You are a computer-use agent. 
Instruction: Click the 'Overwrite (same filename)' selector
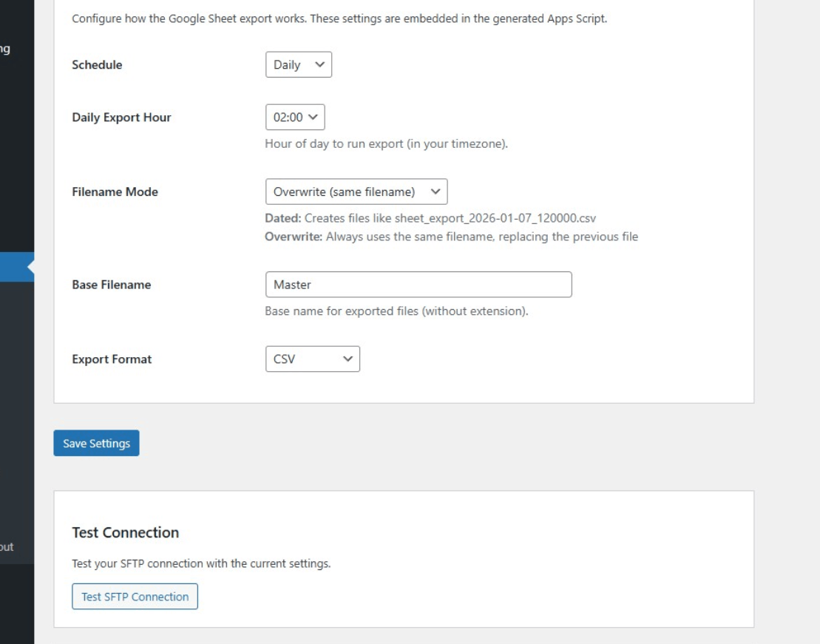pyautogui.click(x=356, y=191)
